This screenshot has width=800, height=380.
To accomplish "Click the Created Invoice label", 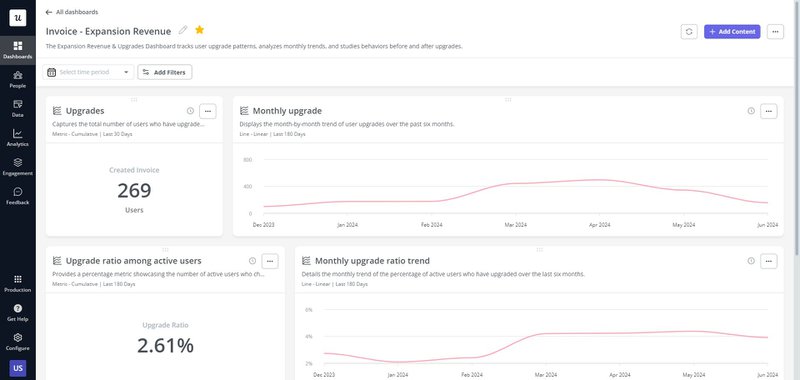I will click(134, 170).
